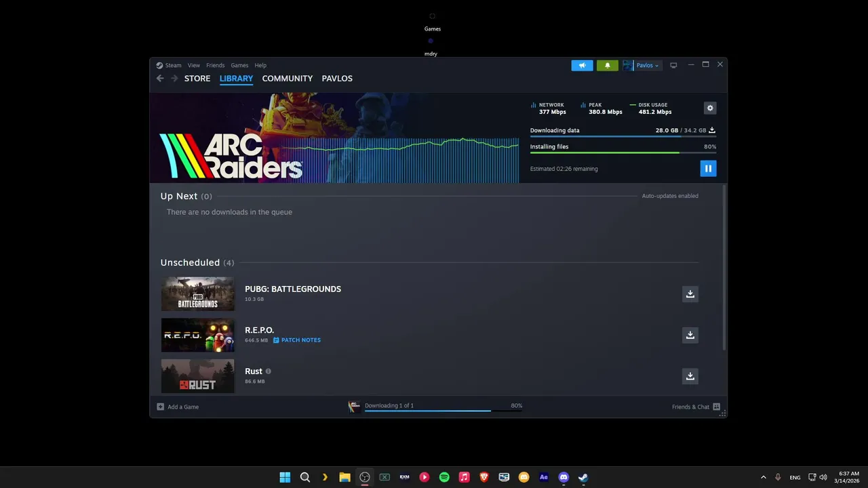
Task: Open Spotify from the taskbar
Action: point(444,477)
